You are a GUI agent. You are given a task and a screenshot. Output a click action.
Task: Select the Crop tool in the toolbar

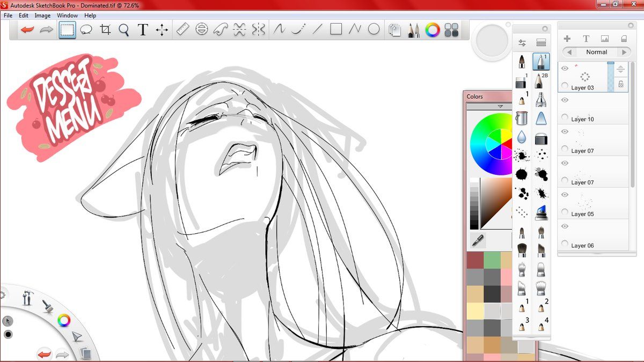(x=105, y=30)
